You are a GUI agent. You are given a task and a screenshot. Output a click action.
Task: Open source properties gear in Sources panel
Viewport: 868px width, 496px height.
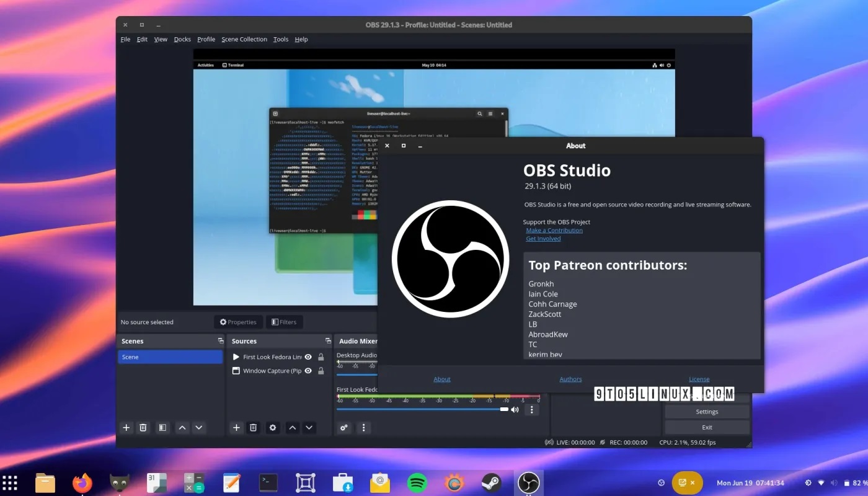click(273, 428)
